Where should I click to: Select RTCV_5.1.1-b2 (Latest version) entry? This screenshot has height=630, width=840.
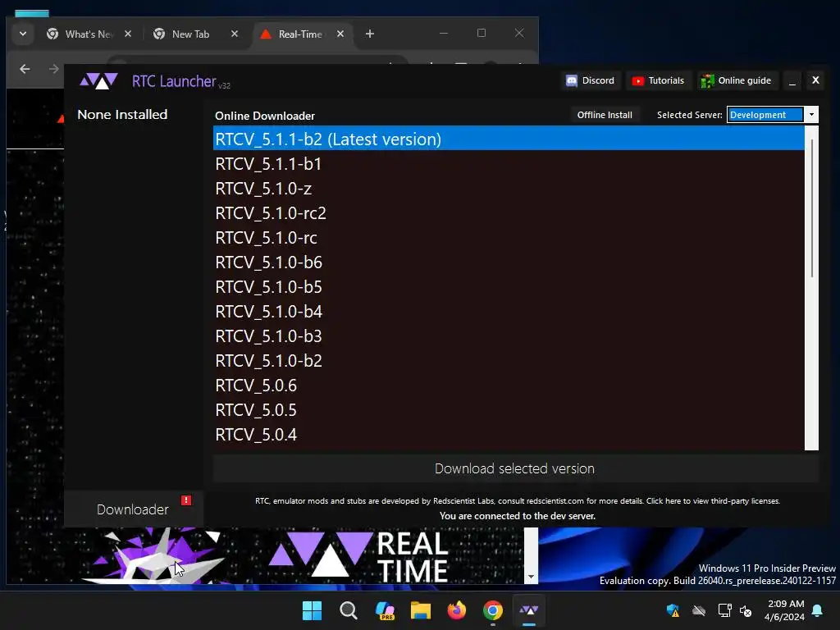(509, 139)
